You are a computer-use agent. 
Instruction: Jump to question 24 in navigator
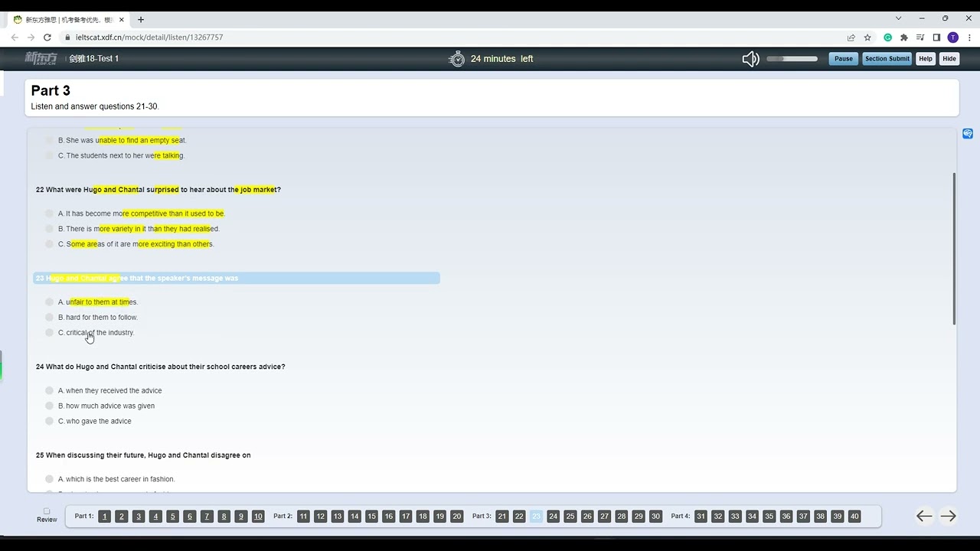(x=554, y=517)
